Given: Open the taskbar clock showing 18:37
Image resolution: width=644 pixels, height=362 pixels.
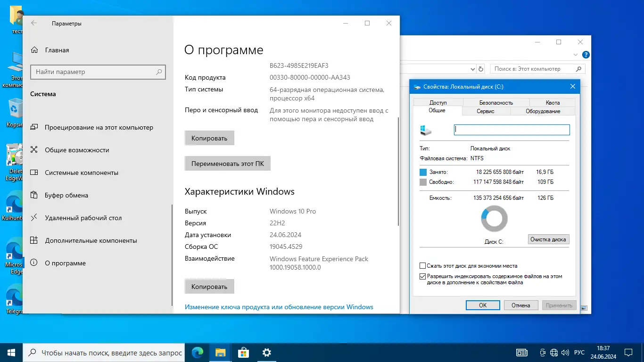Looking at the screenshot, I should tap(603, 353).
